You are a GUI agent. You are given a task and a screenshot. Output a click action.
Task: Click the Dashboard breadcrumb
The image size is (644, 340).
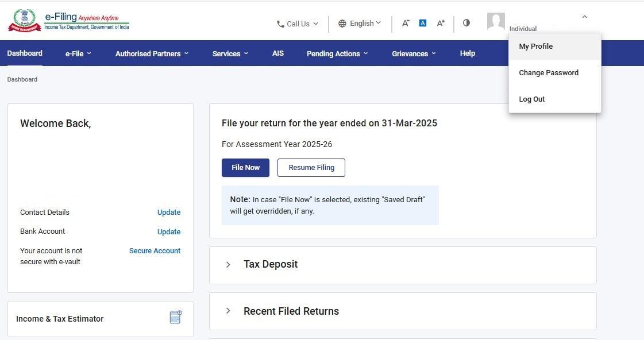pyautogui.click(x=22, y=79)
